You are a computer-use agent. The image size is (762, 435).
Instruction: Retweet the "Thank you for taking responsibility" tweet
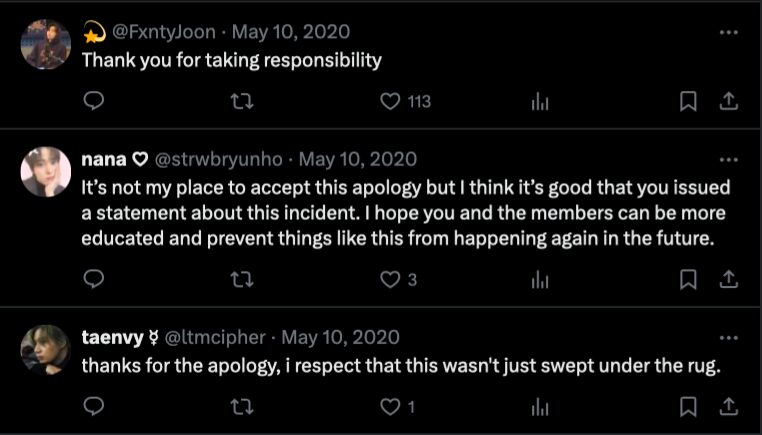pyautogui.click(x=241, y=100)
